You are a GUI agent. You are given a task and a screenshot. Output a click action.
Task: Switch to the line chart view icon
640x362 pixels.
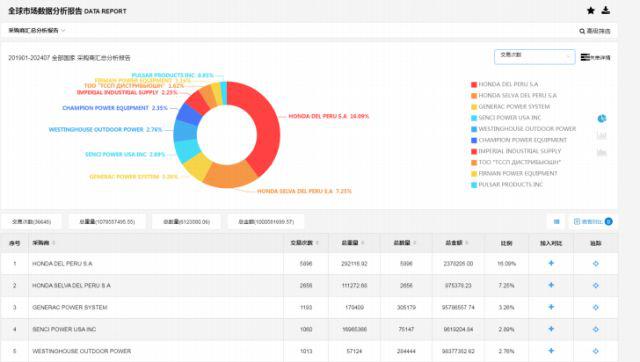602,135
